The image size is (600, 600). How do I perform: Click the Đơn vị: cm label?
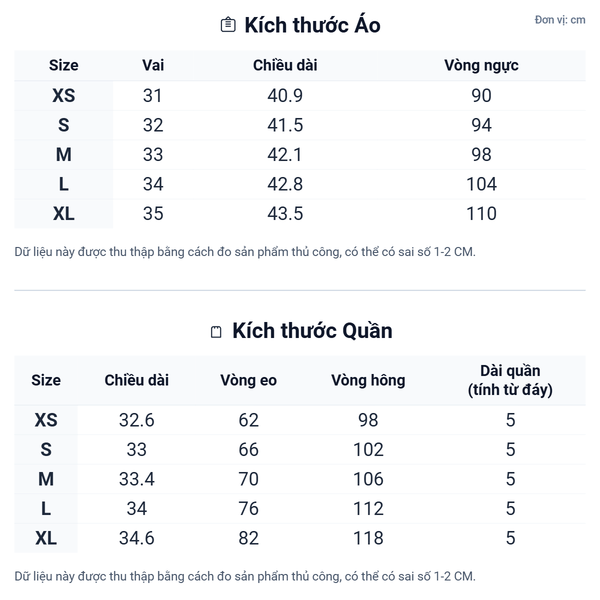560,20
